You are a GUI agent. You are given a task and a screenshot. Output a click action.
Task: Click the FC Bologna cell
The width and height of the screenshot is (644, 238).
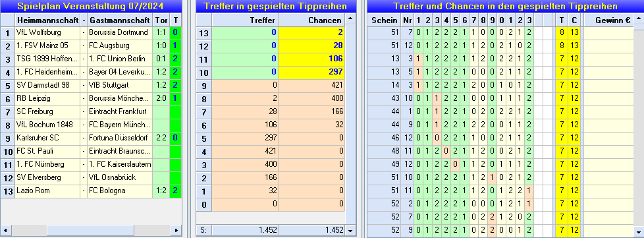coord(121,191)
